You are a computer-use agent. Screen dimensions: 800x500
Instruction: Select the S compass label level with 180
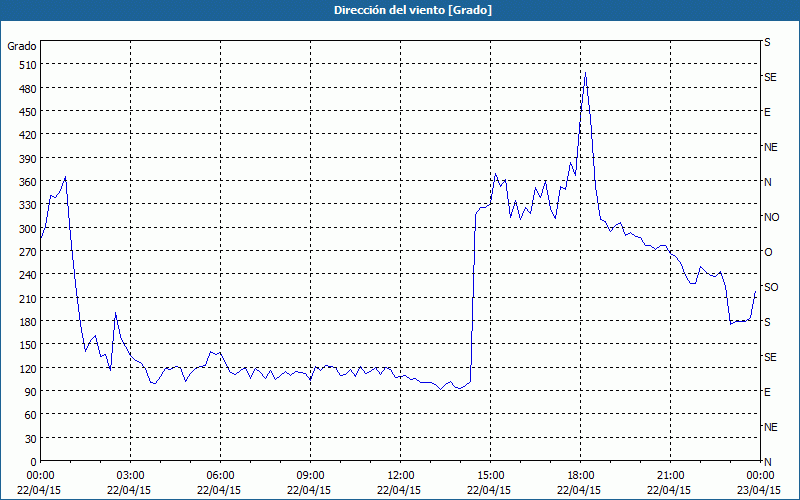click(x=767, y=322)
